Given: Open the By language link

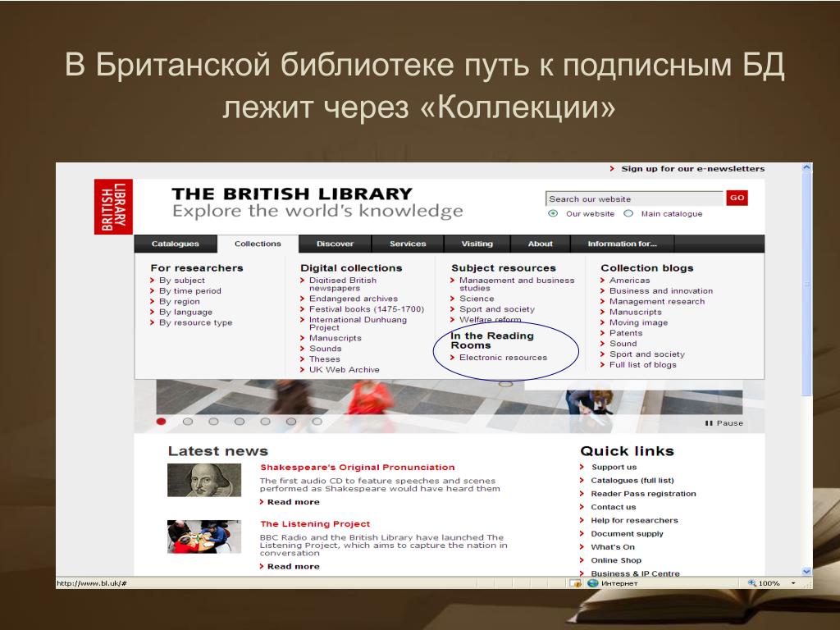Looking at the screenshot, I should tap(185, 313).
